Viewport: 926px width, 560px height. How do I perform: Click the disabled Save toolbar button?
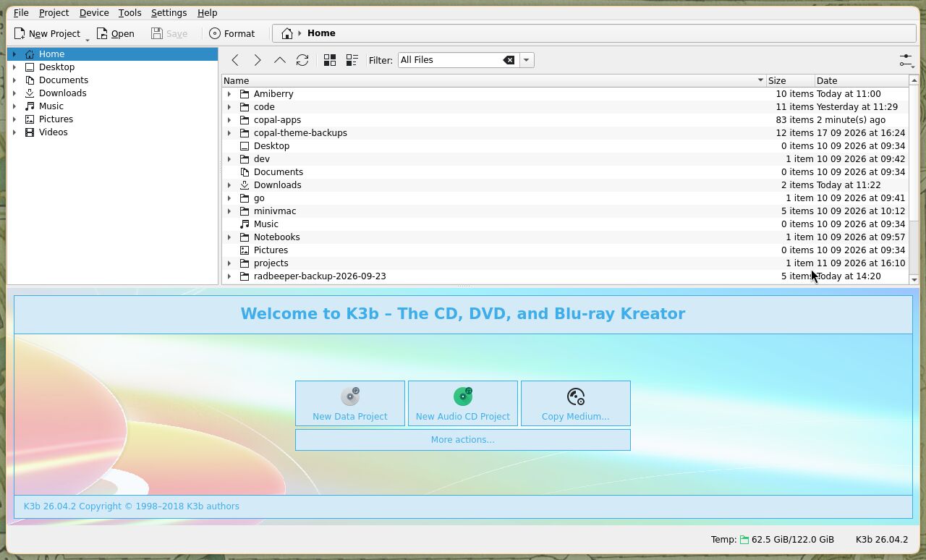tap(169, 33)
